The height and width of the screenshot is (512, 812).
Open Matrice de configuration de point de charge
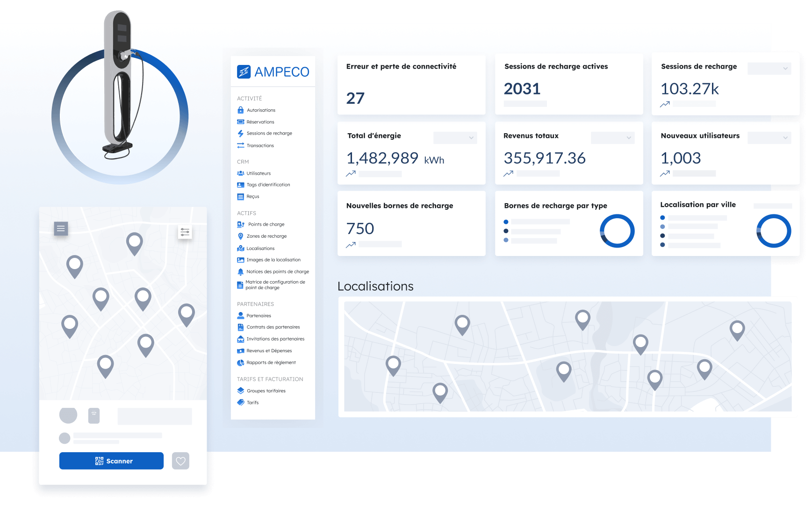[275, 285]
